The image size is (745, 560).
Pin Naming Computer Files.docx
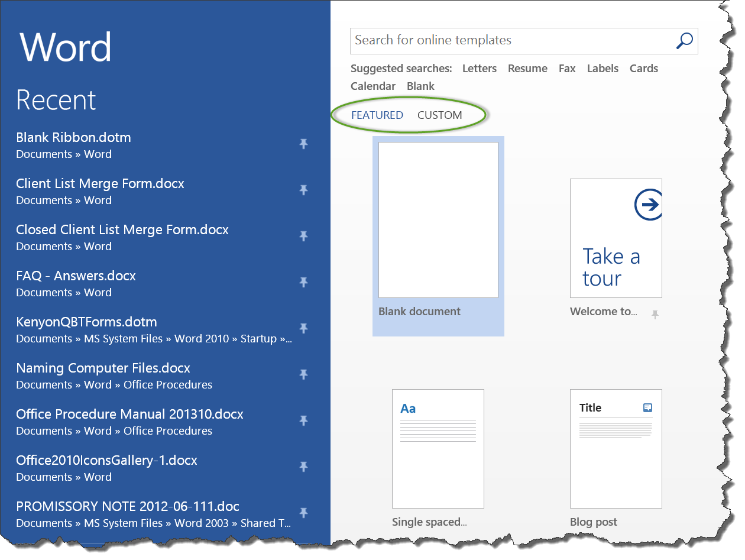[303, 374]
